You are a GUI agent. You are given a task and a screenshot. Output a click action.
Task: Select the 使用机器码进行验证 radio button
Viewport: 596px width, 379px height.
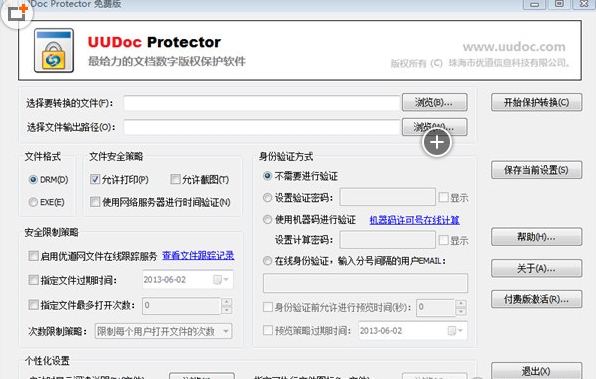click(x=268, y=219)
